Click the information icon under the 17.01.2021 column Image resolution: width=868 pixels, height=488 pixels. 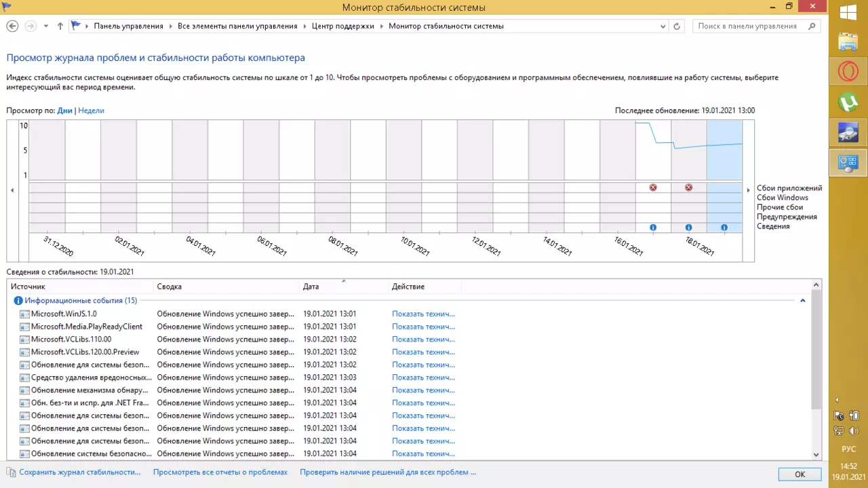pos(653,228)
